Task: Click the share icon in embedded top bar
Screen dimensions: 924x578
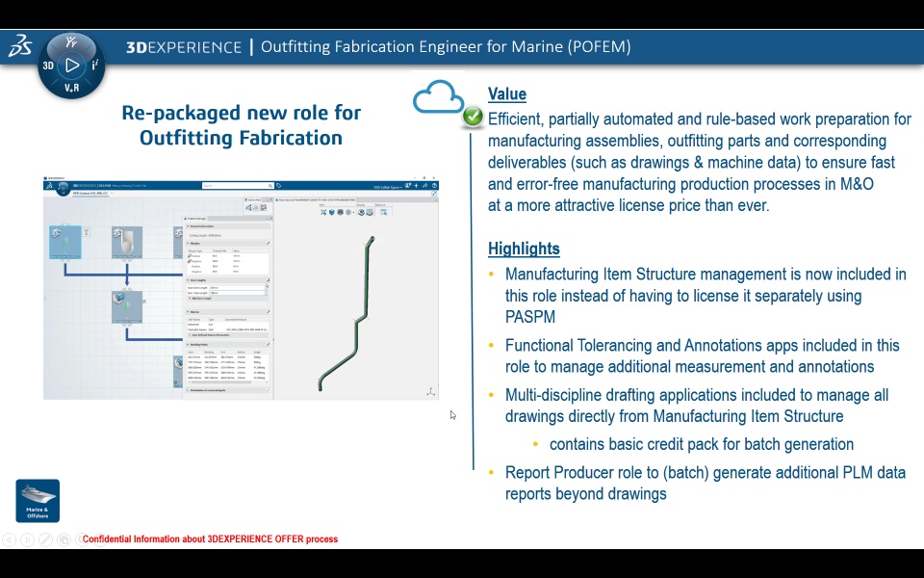Action: coord(424,186)
